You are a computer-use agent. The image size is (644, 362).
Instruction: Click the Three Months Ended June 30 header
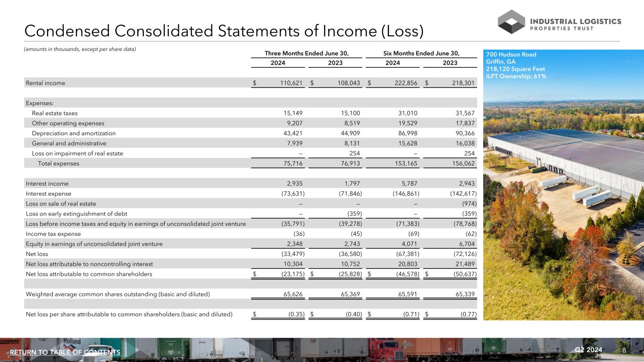(309, 53)
